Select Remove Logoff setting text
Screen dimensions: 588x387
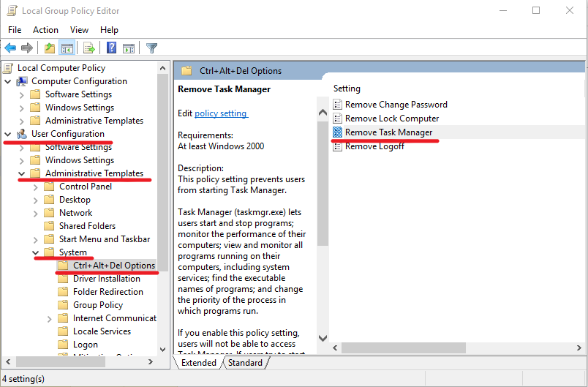coord(374,146)
